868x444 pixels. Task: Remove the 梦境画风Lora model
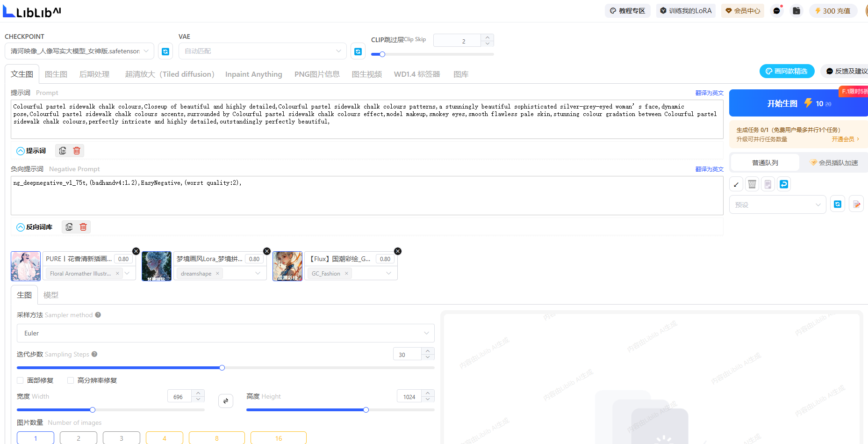click(x=267, y=251)
